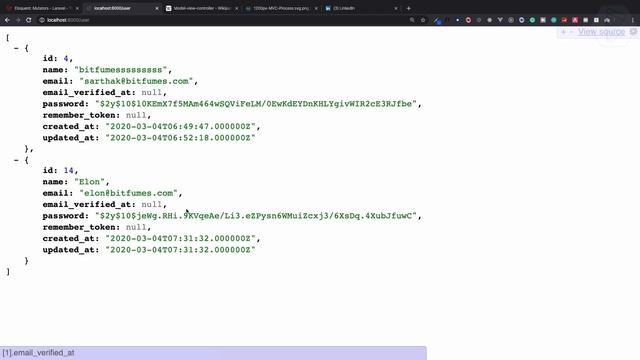Viewport: 640px width, 360px height.
Task: Click the first object's email_verified_at key
Action: (87, 93)
